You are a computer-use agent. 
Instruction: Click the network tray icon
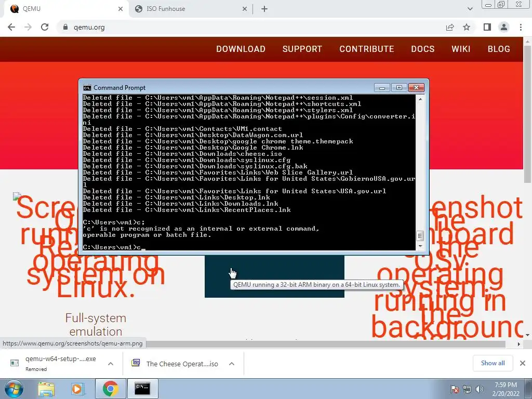pyautogui.click(x=467, y=389)
